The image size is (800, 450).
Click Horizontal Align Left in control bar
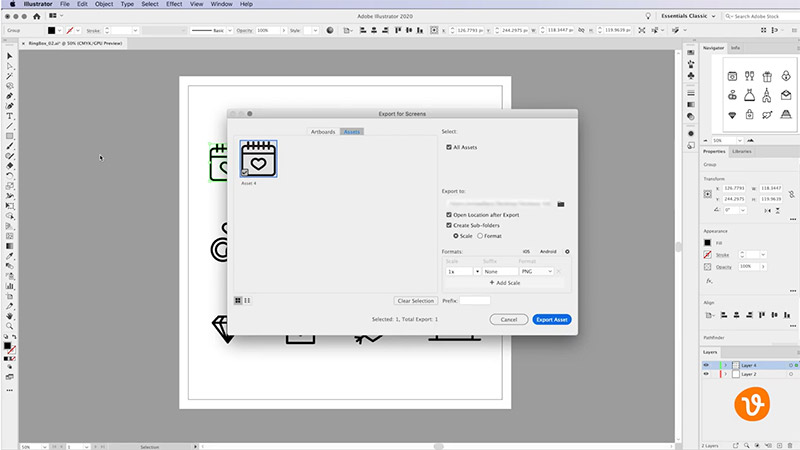(363, 31)
